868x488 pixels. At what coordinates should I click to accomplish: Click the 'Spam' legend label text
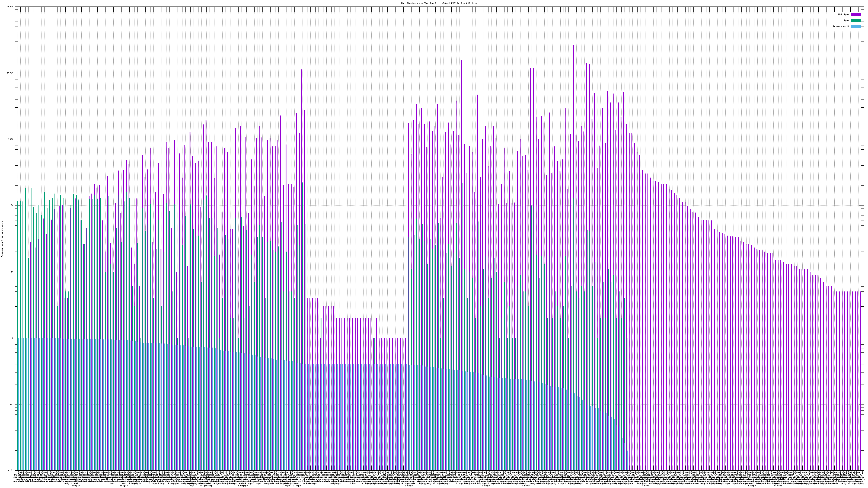(x=846, y=21)
